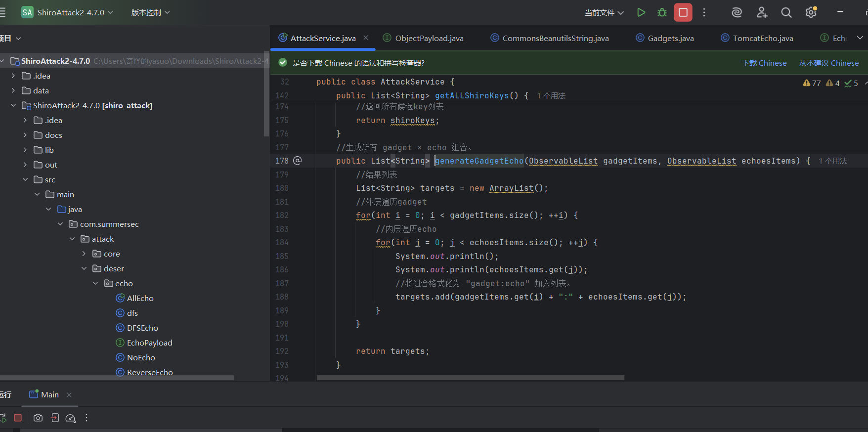Expand the data folder in project tree
868x432 pixels.
(13, 90)
